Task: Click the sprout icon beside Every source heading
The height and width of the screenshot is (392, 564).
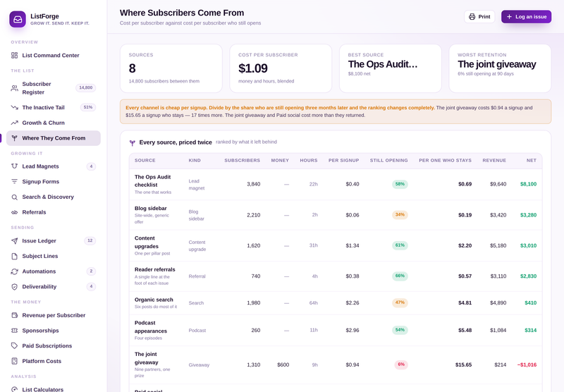Action: click(x=133, y=143)
